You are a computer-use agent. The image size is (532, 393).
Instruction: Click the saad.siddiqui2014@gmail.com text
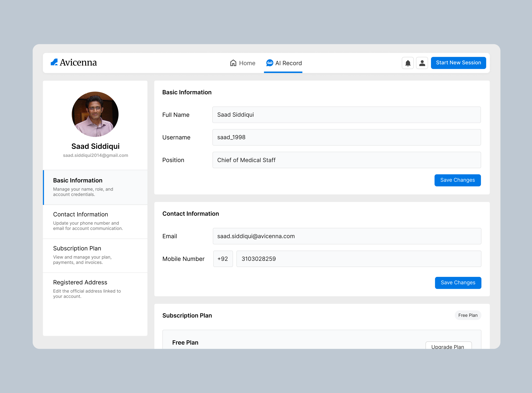click(x=95, y=155)
